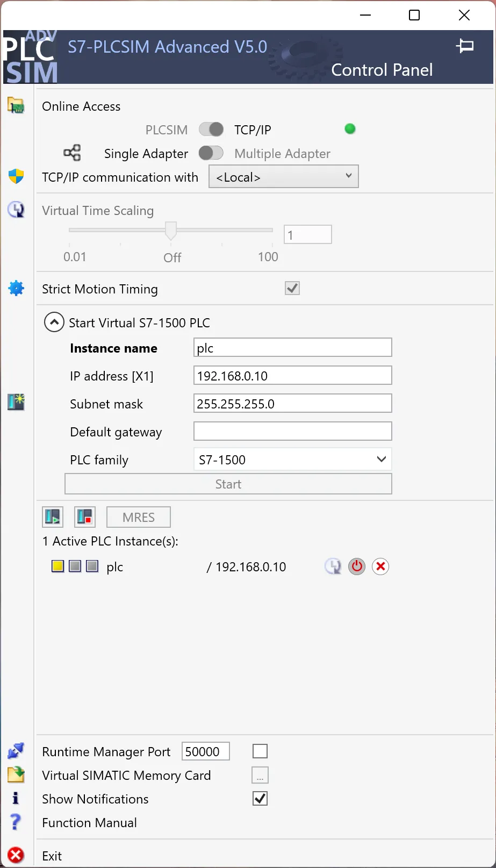Click the network adapter icon beside Single Adapter
Viewport: 496px width, 868px height.
[x=72, y=153]
